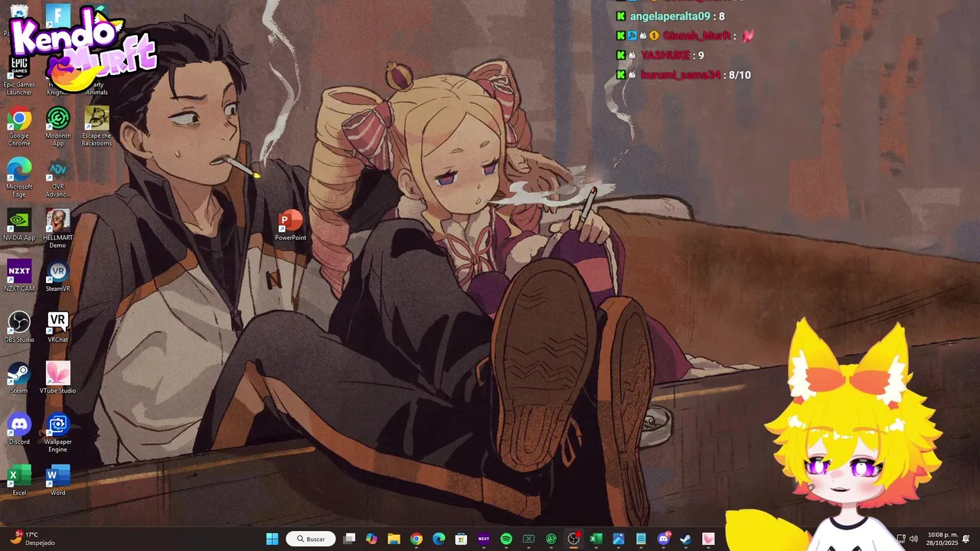Select the SteamVR desktop icon
Viewport: 980px width, 551px height.
tap(58, 276)
